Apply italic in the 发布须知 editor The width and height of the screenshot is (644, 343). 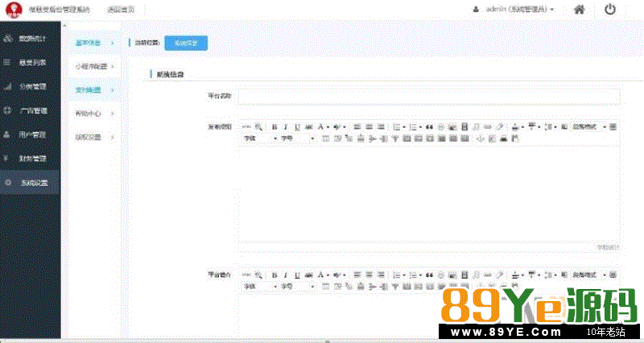(x=286, y=127)
